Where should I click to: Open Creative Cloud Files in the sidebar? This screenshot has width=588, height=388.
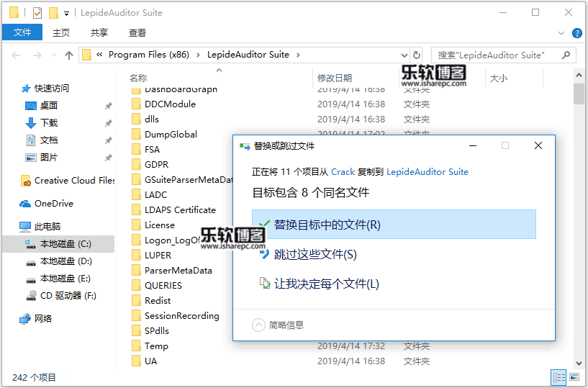pyautogui.click(x=68, y=181)
